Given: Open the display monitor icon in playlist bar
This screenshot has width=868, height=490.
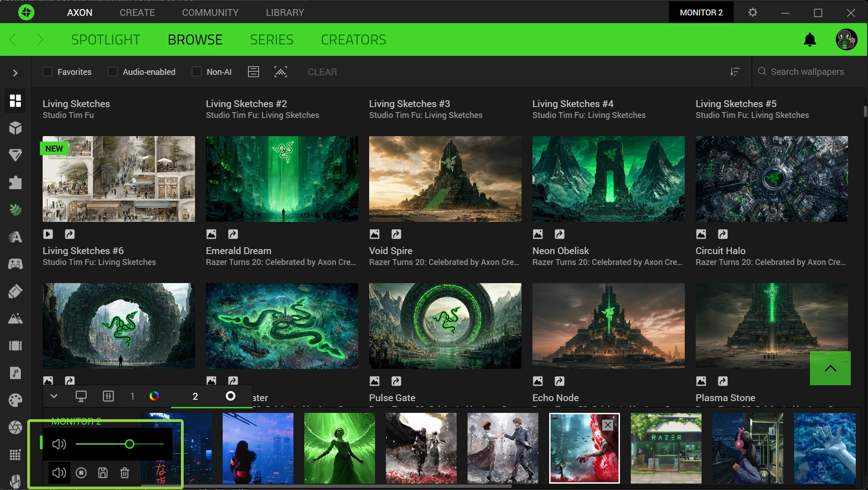Looking at the screenshot, I should (81, 396).
